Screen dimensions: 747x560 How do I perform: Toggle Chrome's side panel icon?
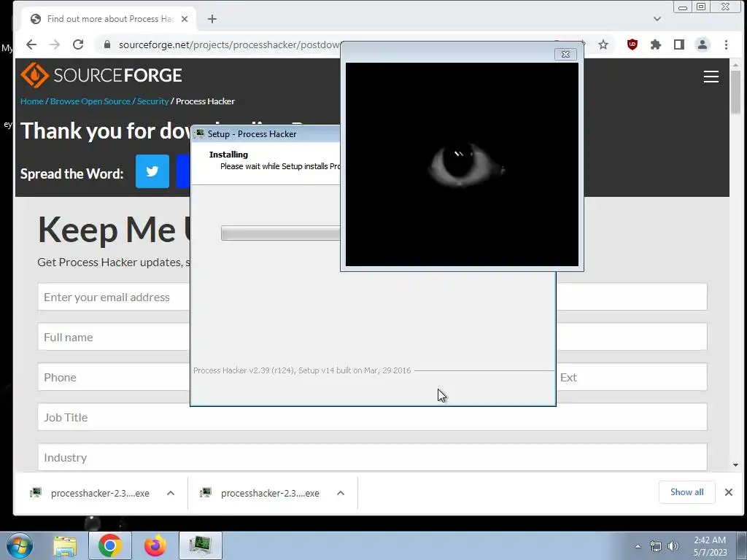679,44
